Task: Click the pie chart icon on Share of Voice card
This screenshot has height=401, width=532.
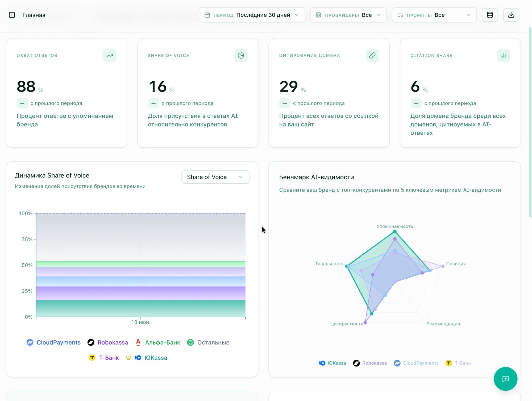Action: click(x=241, y=55)
